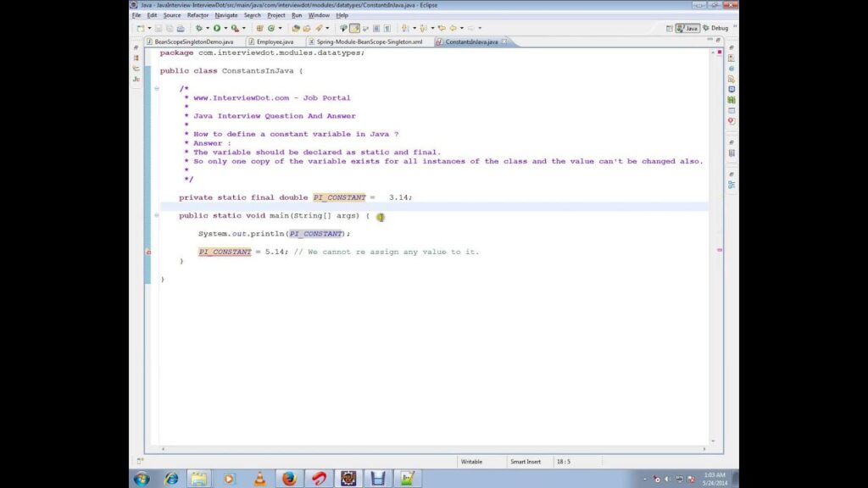The image size is (868, 488).
Task: Click the error marker beside PI_CONSTANT assignment
Action: tap(148, 252)
